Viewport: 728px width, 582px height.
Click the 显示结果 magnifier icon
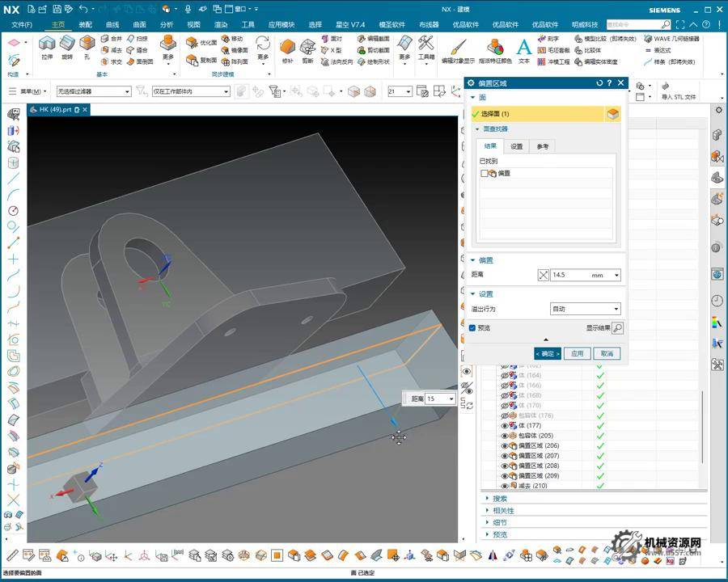tap(617, 328)
